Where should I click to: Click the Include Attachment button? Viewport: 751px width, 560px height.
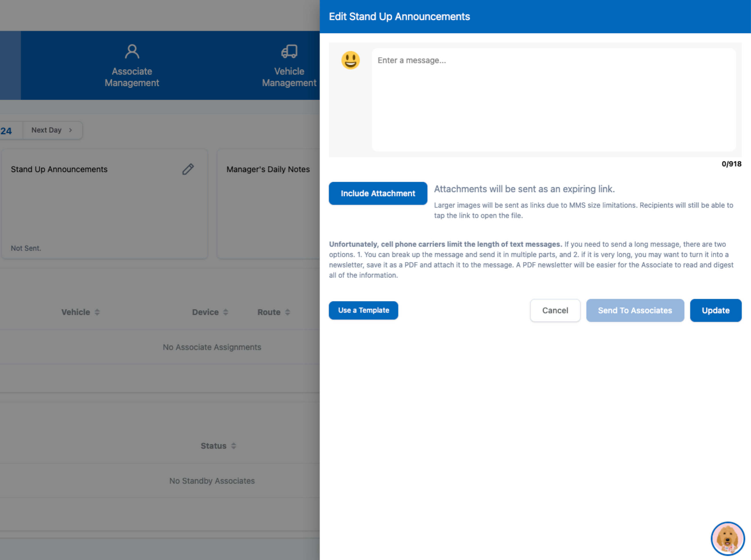click(378, 193)
